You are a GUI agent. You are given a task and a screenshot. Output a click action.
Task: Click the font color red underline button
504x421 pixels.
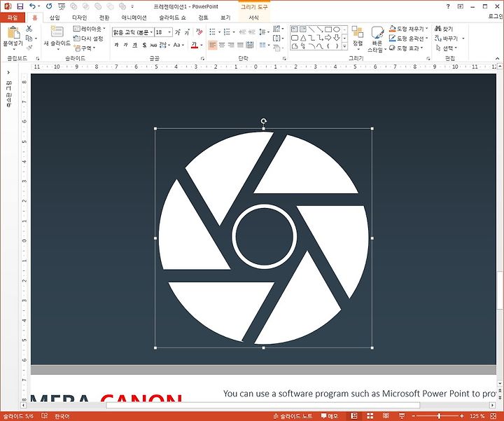pos(195,45)
